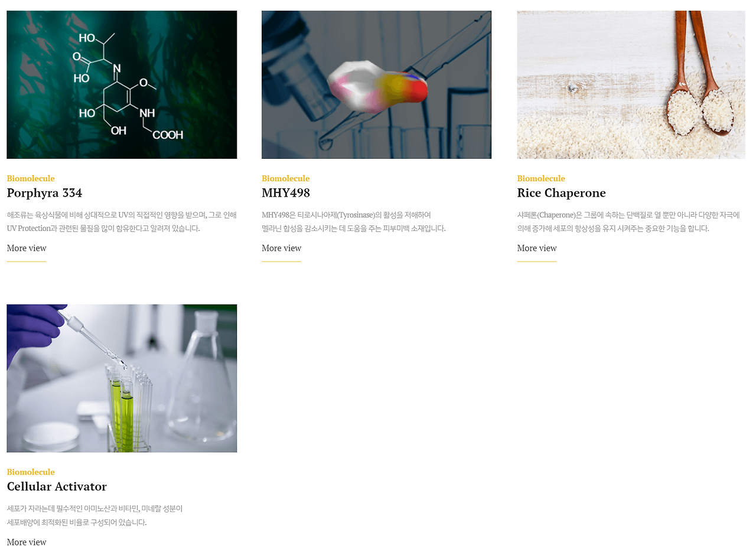Click the Porphyra 334 title

pos(44,193)
